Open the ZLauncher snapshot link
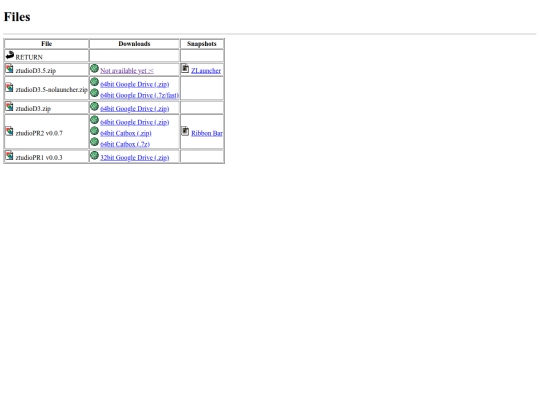The image size is (540, 405). [206, 71]
